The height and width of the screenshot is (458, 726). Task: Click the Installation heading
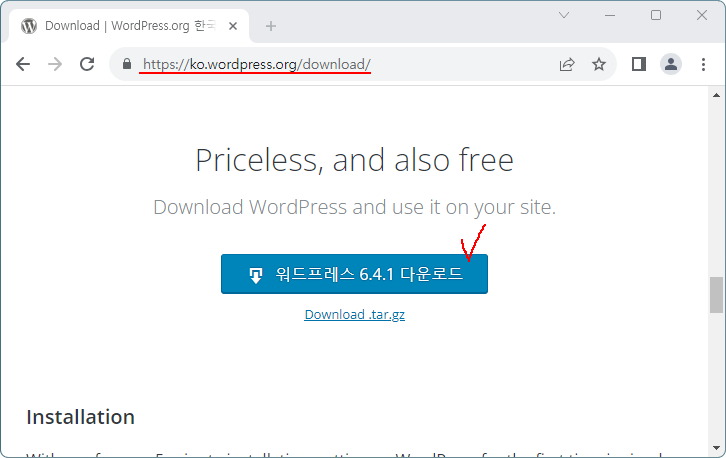click(x=81, y=417)
